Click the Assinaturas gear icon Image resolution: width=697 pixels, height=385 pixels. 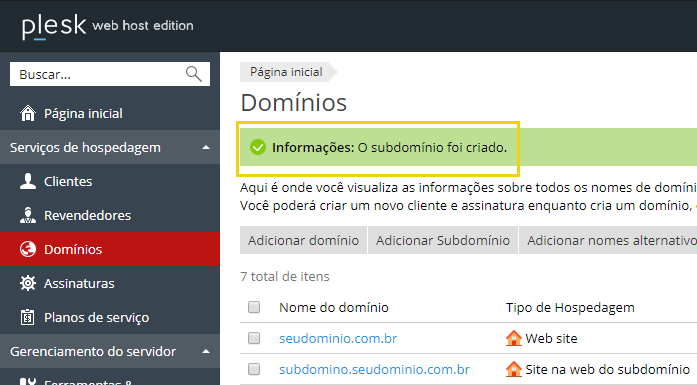pos(28,283)
